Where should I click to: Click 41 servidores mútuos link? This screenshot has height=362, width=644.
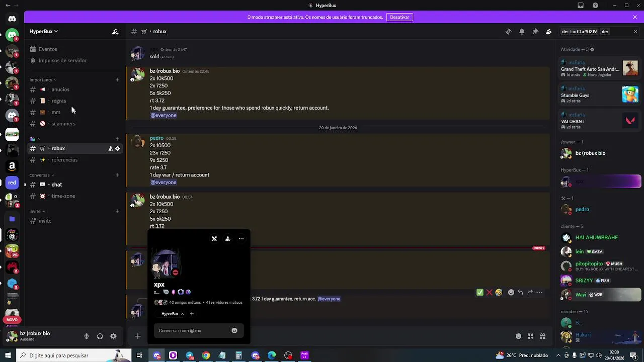pyautogui.click(x=224, y=303)
